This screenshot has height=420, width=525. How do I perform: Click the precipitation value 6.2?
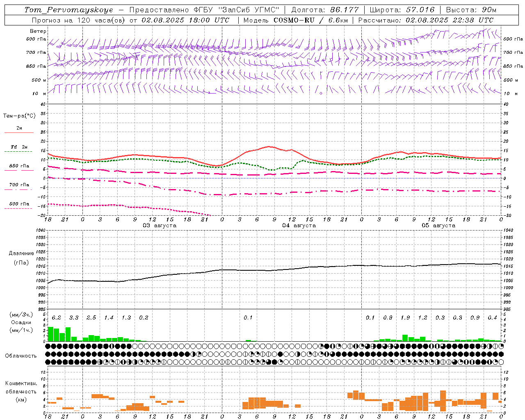tap(57, 318)
